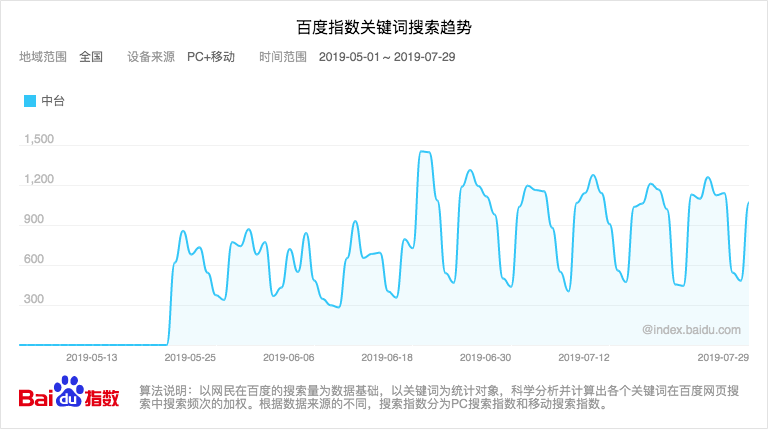The width and height of the screenshot is (768, 430).
Task: Click the 900 y-axis label
Action: pyautogui.click(x=34, y=219)
